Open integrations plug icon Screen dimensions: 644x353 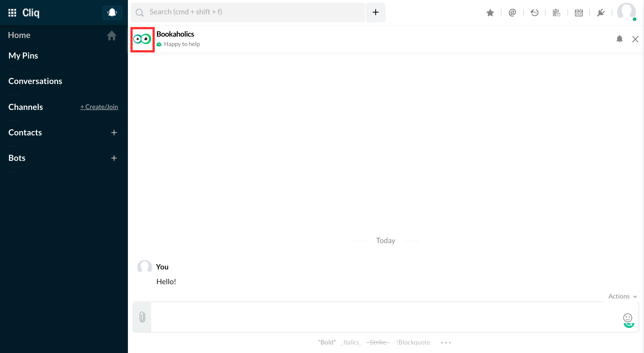click(601, 13)
